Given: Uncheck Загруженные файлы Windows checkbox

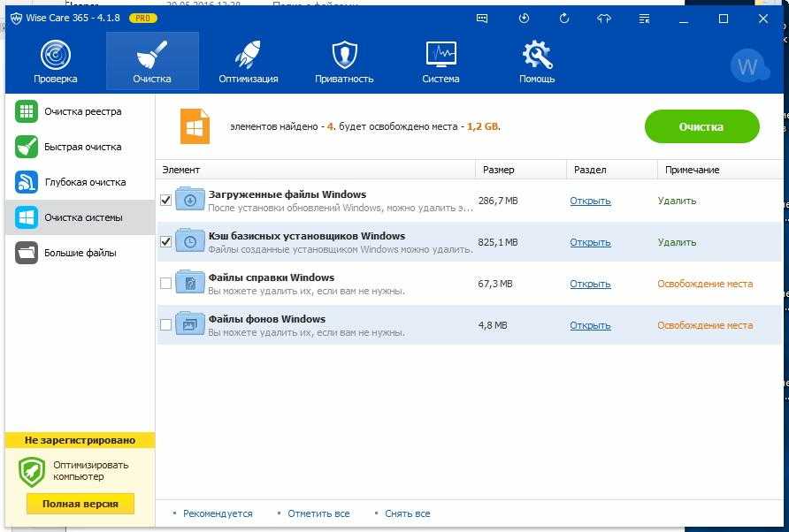Looking at the screenshot, I should point(165,201).
